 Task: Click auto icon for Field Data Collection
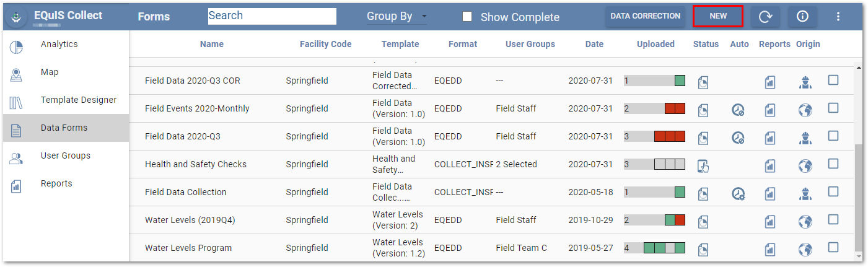click(738, 193)
